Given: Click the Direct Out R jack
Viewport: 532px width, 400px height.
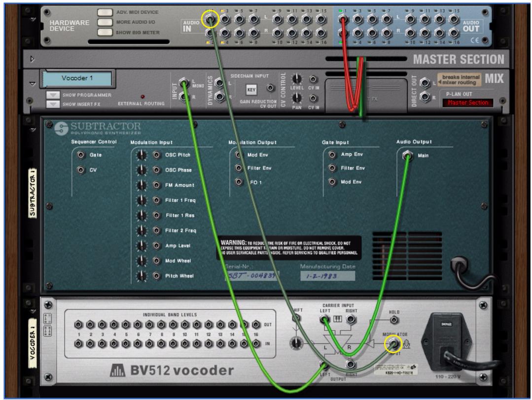Looking at the screenshot, I should tap(425, 97).
